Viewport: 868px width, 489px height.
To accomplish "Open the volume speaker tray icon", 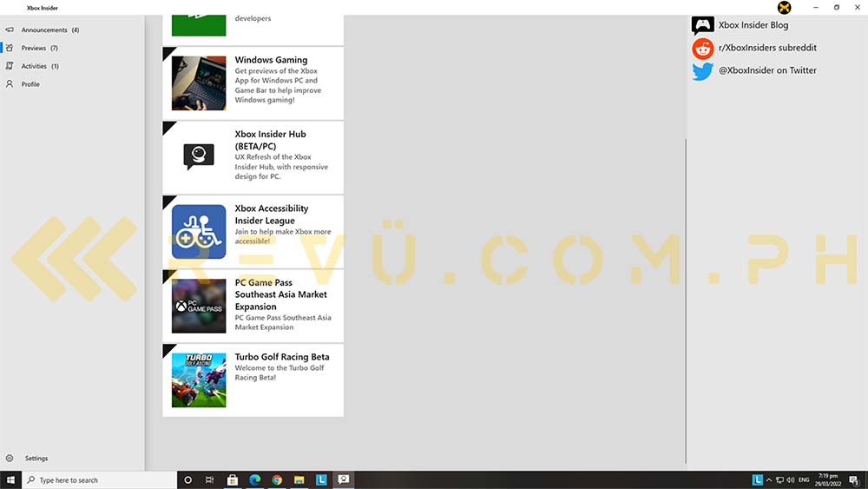I will pos(791,479).
